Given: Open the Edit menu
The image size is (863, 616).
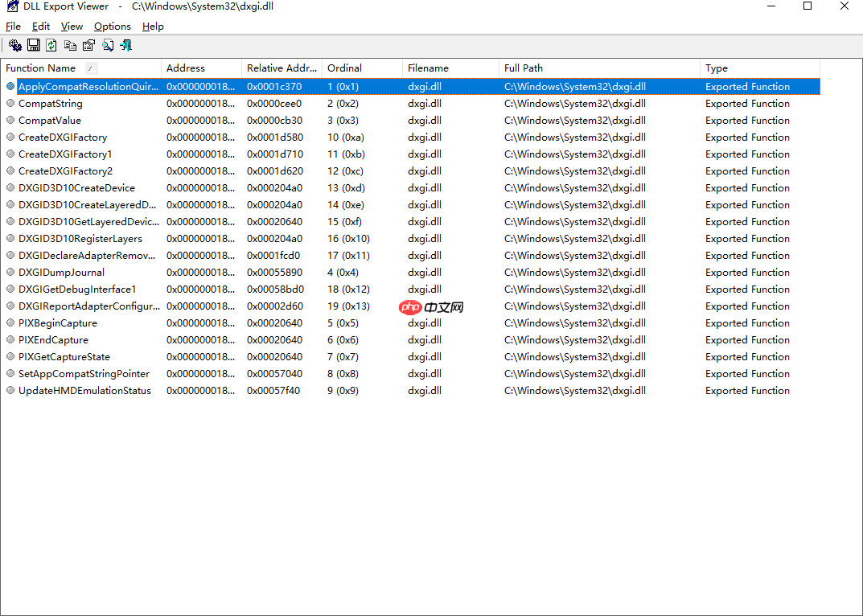Looking at the screenshot, I should pos(41,27).
